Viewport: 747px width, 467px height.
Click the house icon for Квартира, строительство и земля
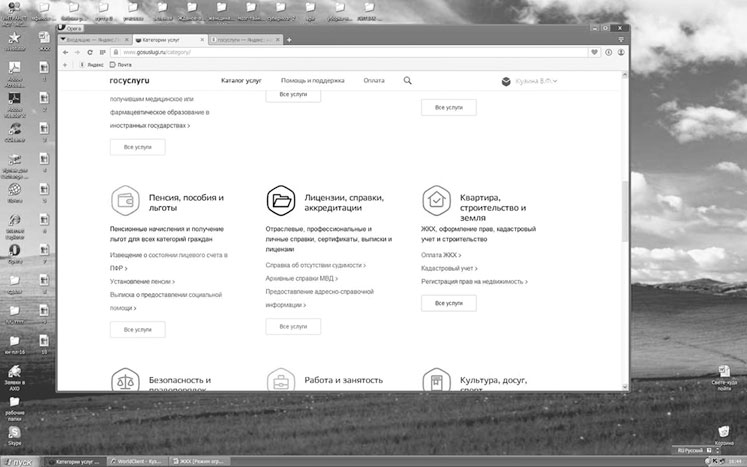436,202
